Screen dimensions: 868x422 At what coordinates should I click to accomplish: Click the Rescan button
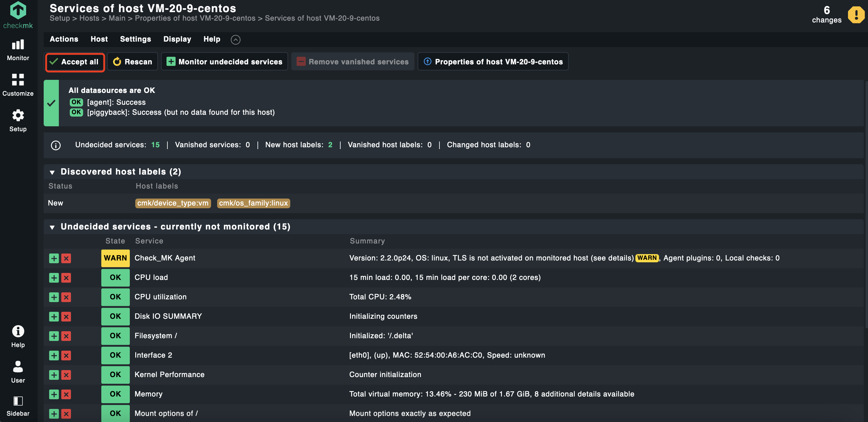pos(133,62)
